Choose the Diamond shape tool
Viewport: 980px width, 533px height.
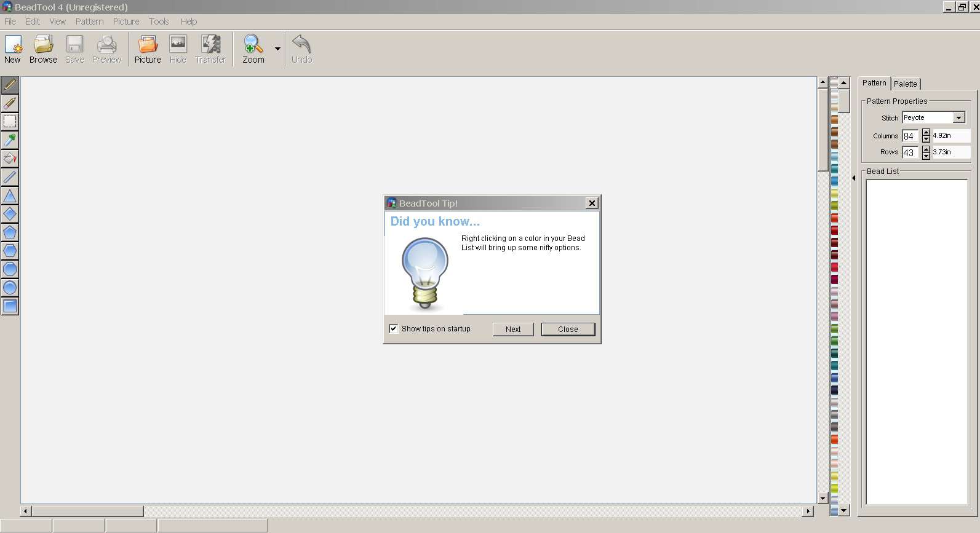[10, 214]
